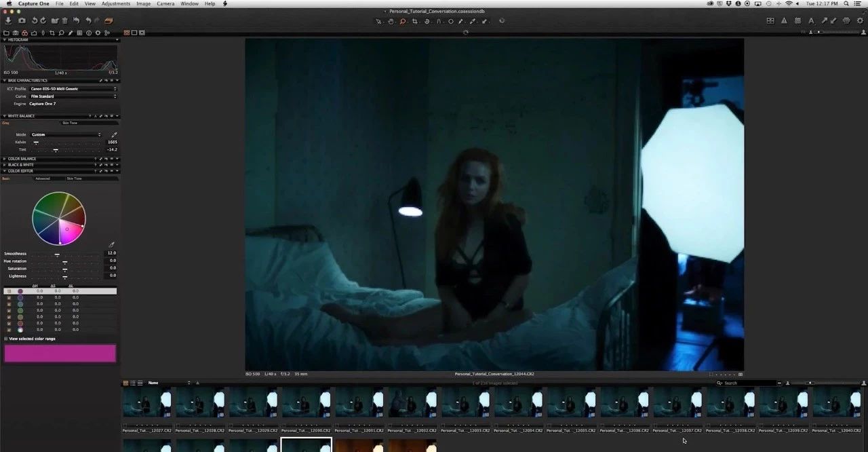Image resolution: width=868 pixels, height=452 pixels.
Task: Toggle checkbox of the red-pink color row
Action: click(x=9, y=323)
